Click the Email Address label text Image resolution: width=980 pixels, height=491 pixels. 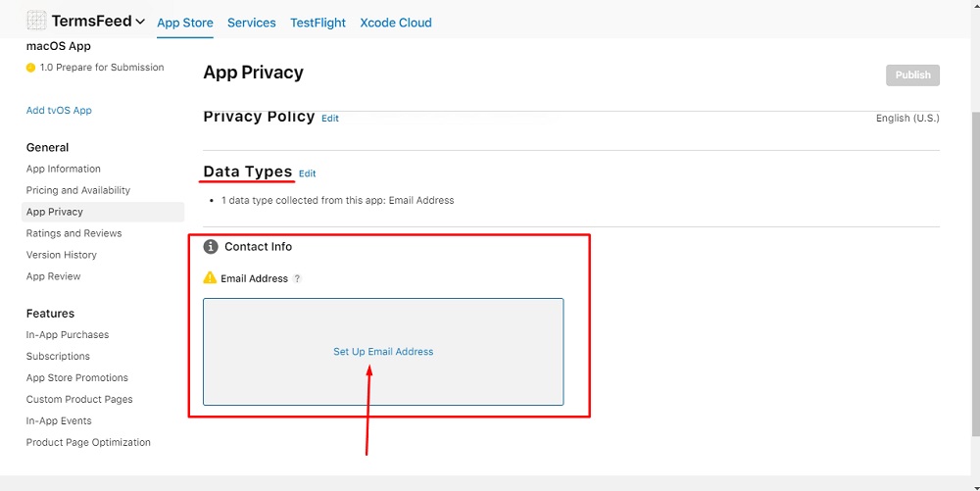coord(255,278)
